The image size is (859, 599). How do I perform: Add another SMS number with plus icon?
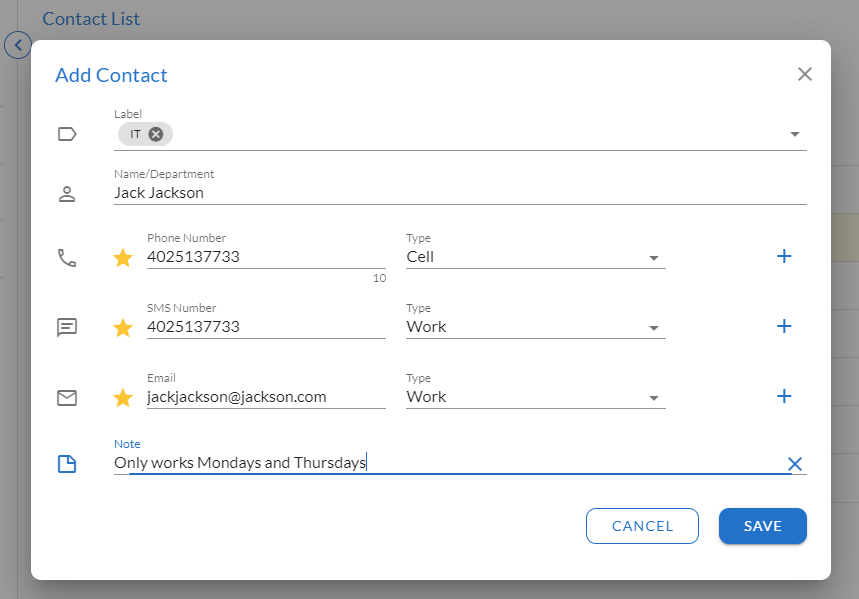coord(784,326)
